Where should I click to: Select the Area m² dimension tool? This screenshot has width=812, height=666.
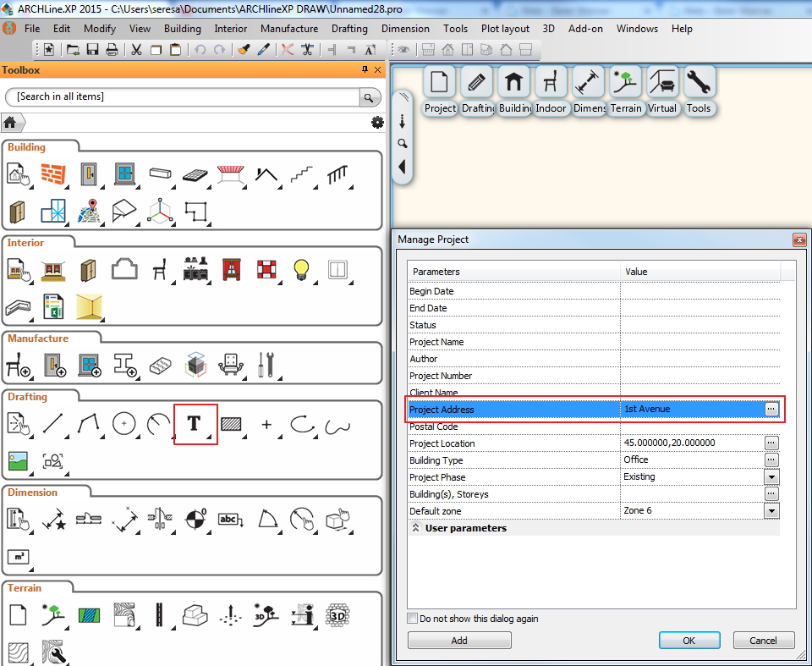coord(19,557)
